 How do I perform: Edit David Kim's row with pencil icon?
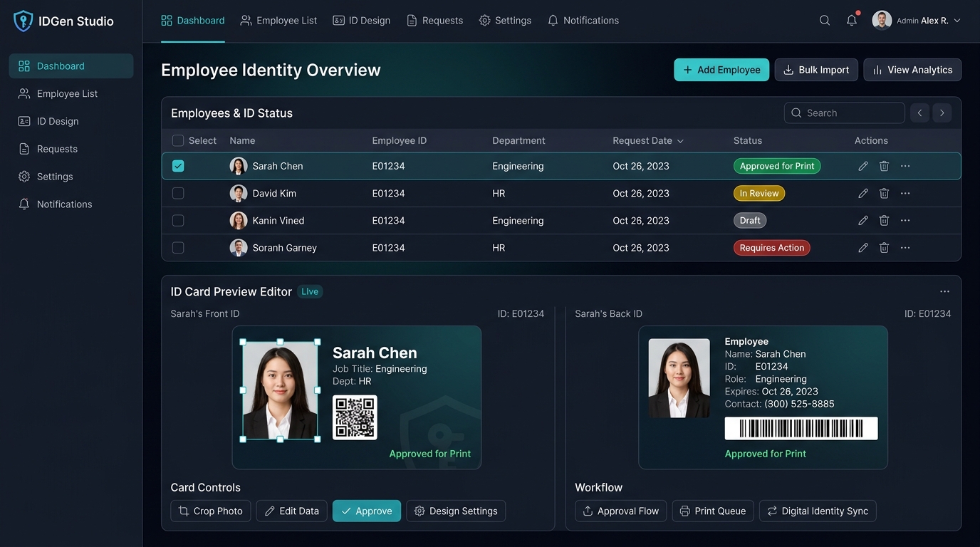point(863,193)
